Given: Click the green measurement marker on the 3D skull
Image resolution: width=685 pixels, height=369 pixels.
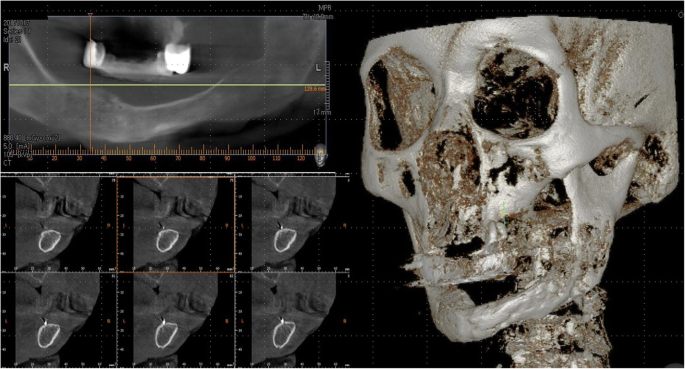Looking at the screenshot, I should click(505, 214).
